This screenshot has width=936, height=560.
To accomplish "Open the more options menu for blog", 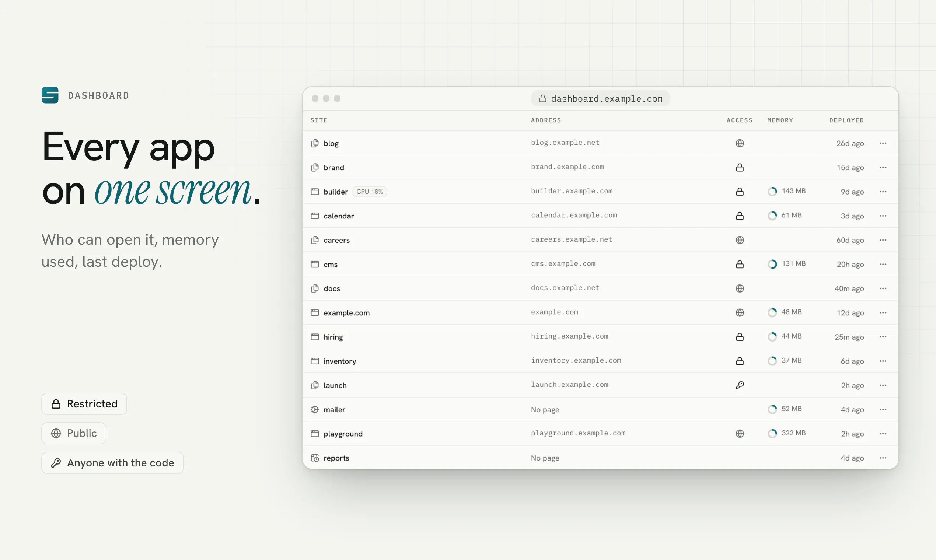I will click(883, 143).
